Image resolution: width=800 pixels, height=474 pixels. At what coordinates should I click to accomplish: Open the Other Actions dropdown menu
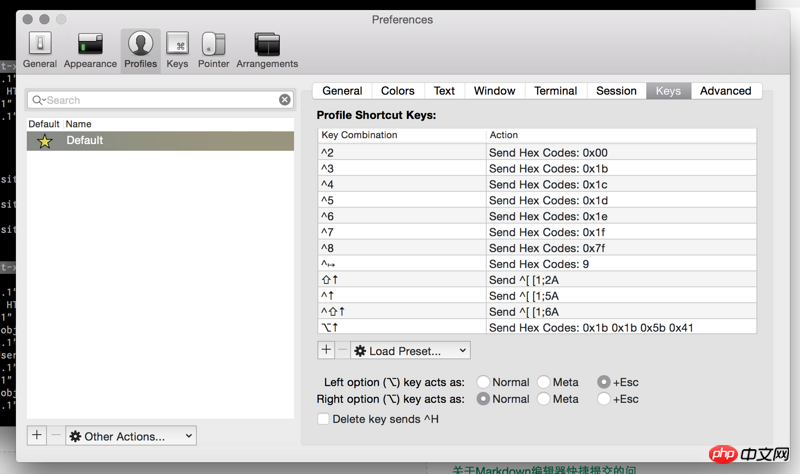131,436
